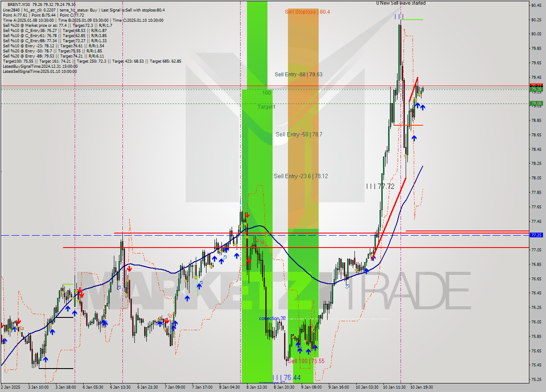Click the 'Sell %10 @ C_Entry38: 76.27' line
This screenshot has width=546, height=392.
pos(55,30)
